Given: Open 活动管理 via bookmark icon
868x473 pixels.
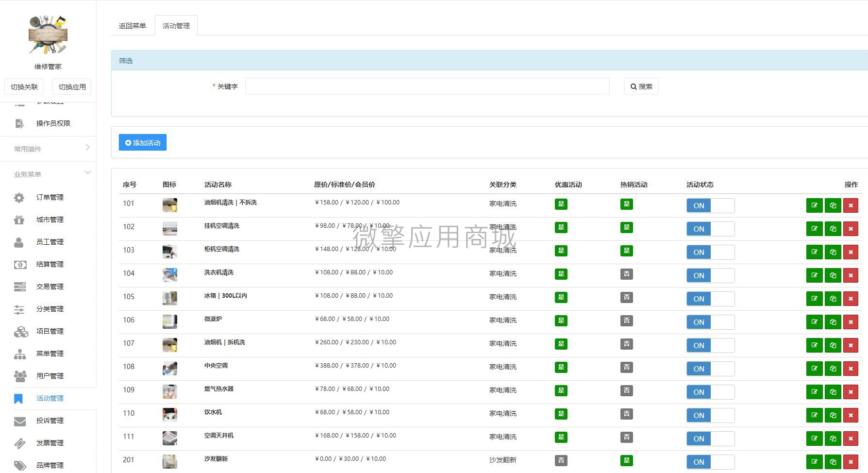Looking at the screenshot, I should [x=18, y=399].
